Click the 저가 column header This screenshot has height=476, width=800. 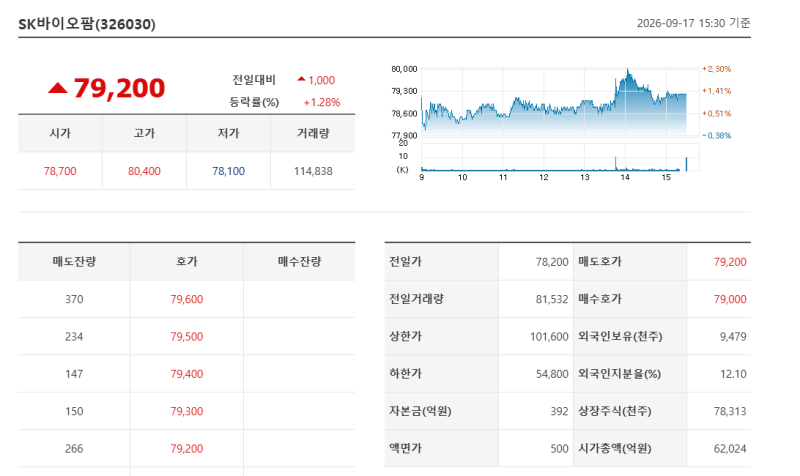click(x=229, y=133)
